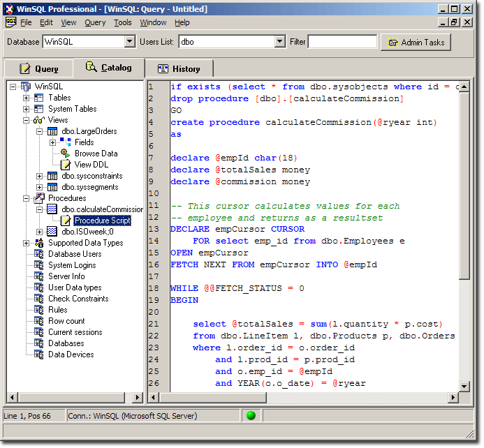The image size is (484, 448).
Task: Click the View DDL notepad icon
Action: 65,165
